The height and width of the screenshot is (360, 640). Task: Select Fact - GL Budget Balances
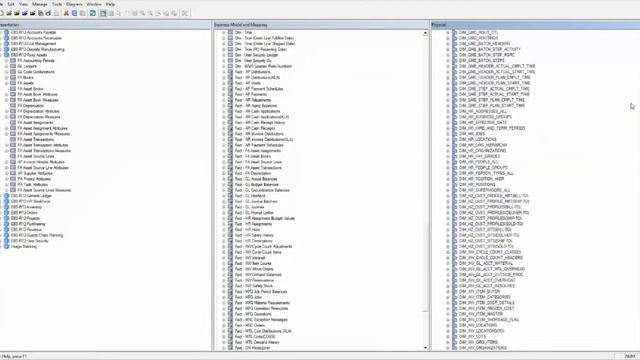257,184
